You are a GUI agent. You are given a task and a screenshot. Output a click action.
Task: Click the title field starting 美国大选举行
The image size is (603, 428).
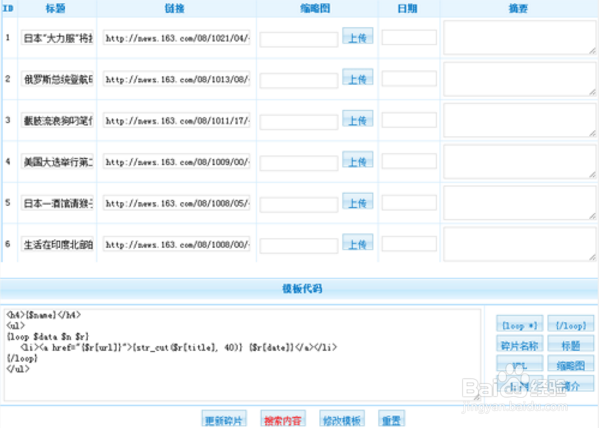click(57, 162)
